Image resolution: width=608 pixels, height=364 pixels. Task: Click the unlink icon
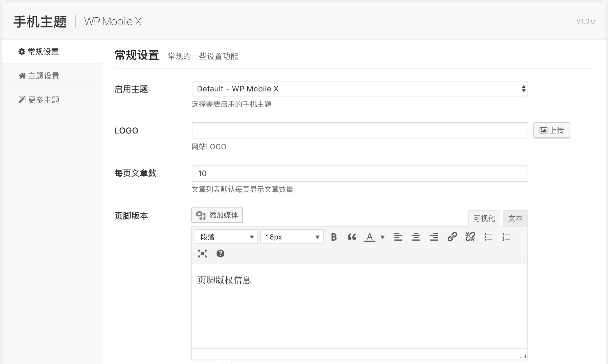pyautogui.click(x=470, y=237)
